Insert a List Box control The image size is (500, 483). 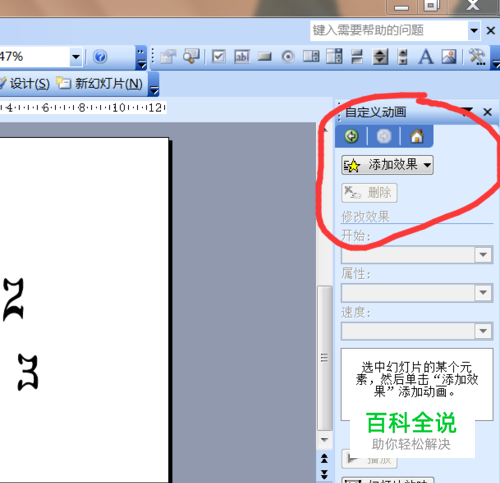pos(311,57)
